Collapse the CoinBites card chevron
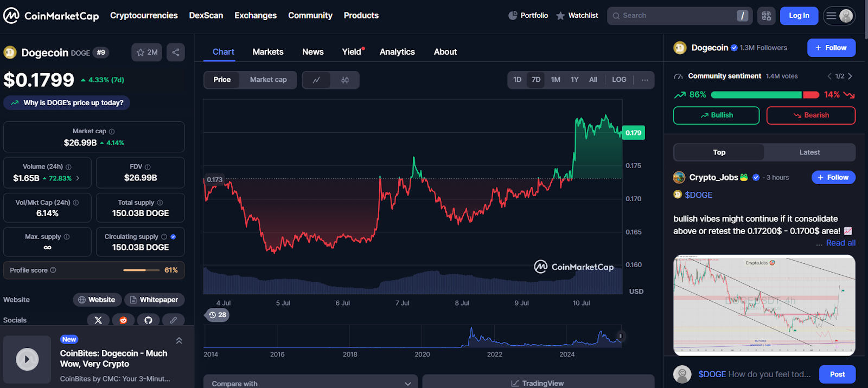Image resolution: width=868 pixels, height=388 pixels. point(179,341)
